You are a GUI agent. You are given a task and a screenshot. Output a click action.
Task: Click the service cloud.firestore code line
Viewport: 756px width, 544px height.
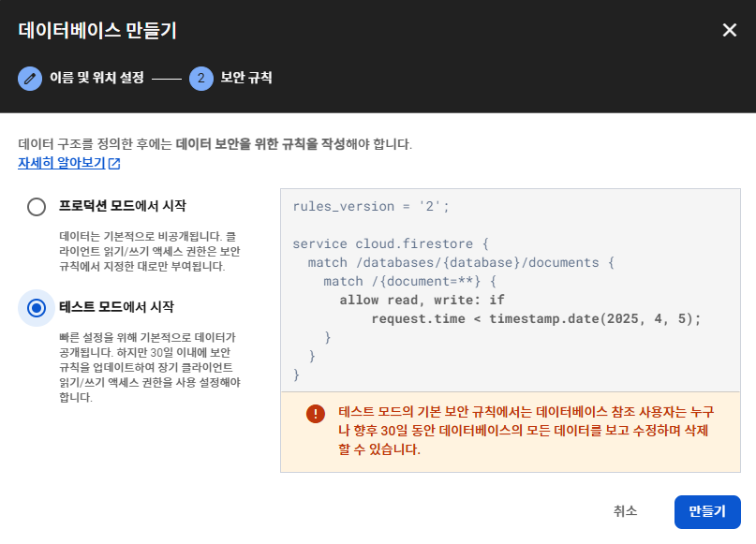[391, 243]
